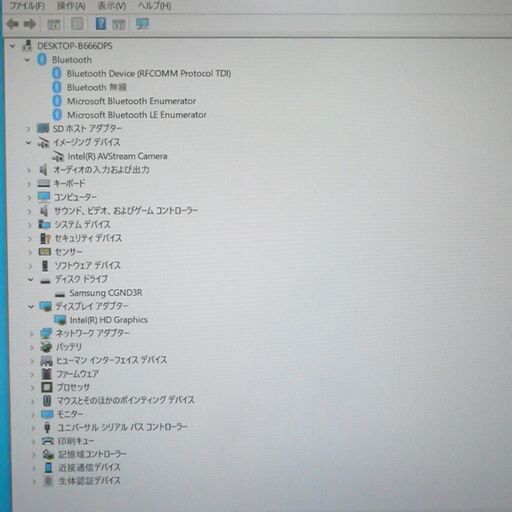The height and width of the screenshot is (512, 512).
Task: Click the 印刷キュー printer icon
Action: 48,441
